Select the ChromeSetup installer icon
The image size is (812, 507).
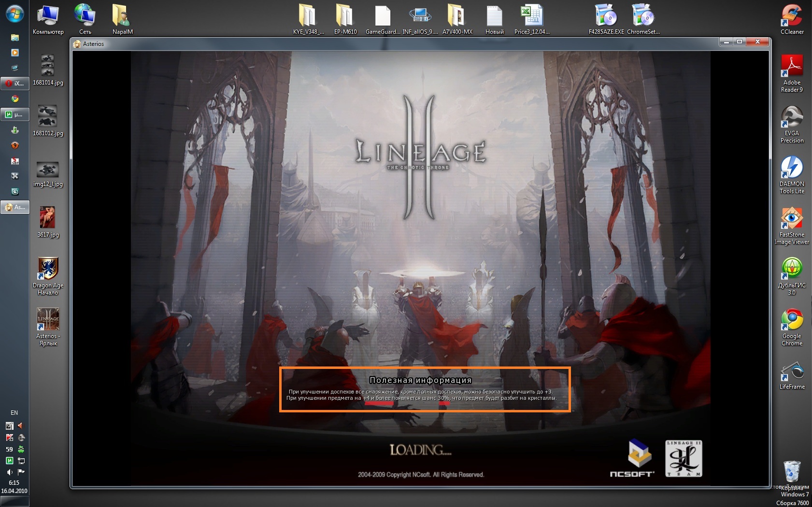pyautogui.click(x=643, y=20)
